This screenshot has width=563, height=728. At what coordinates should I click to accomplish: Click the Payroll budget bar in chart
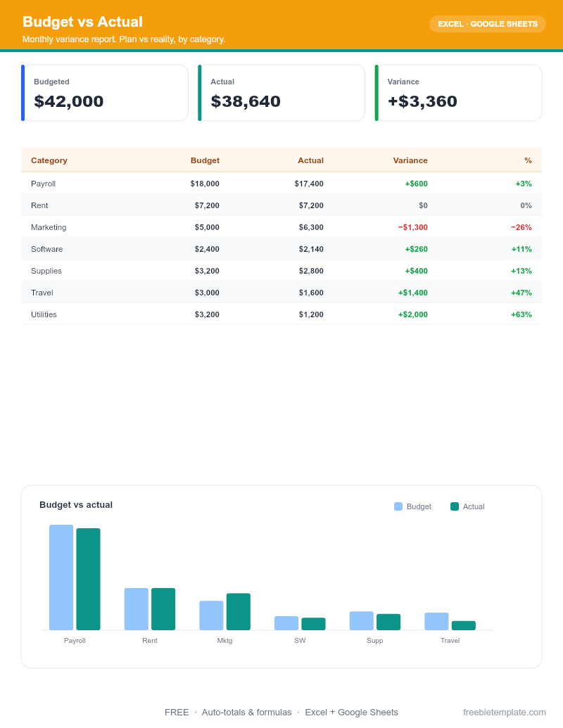tap(61, 577)
